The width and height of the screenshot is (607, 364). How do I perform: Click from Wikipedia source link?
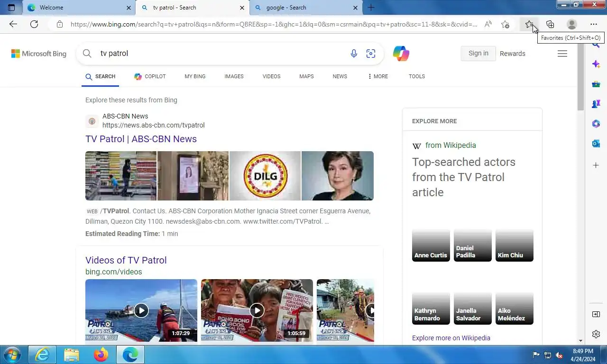(451, 146)
